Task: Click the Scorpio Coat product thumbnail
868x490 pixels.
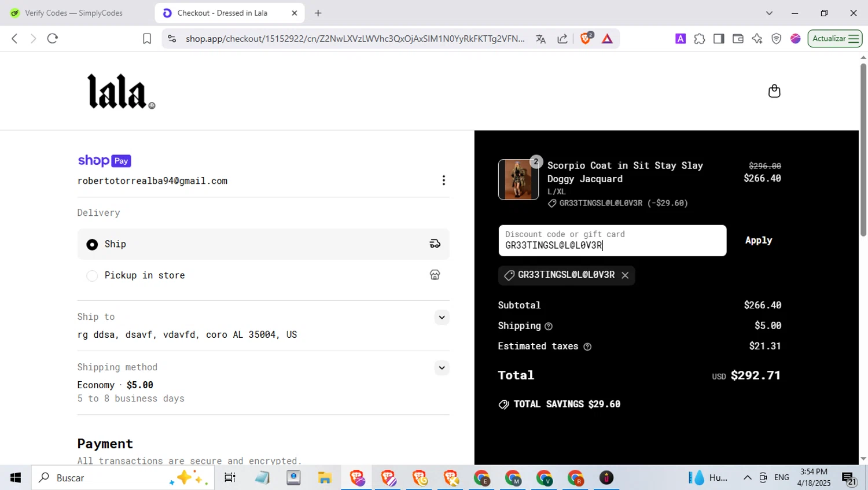Action: point(518,179)
